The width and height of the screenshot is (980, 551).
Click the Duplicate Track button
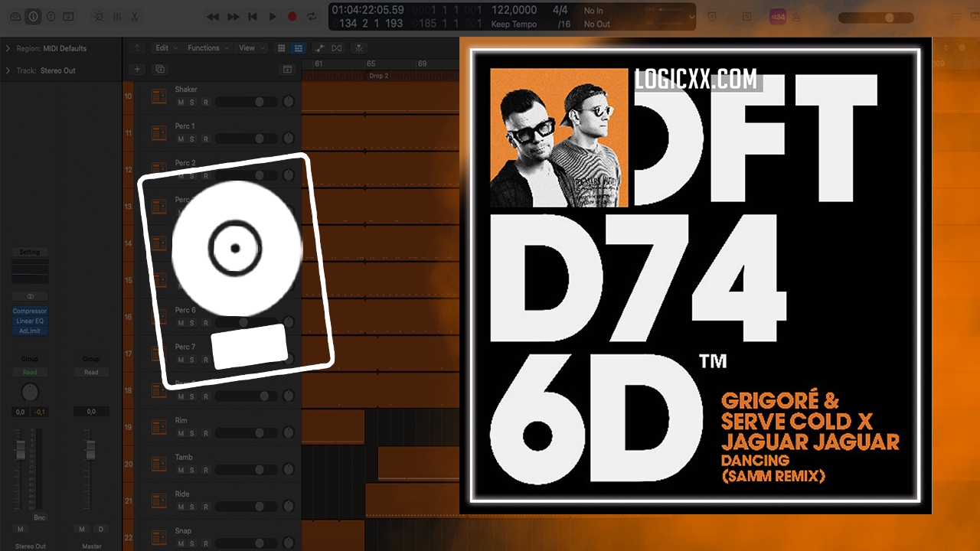(160, 69)
